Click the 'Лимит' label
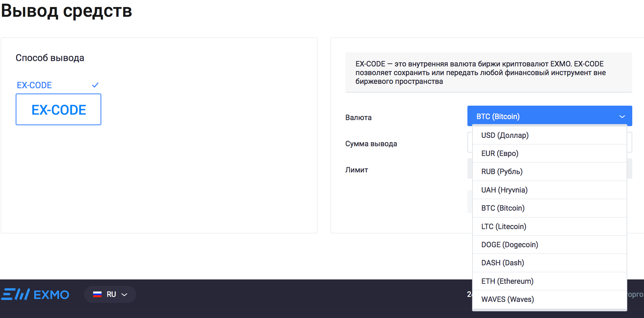The width and height of the screenshot is (644, 318). 357,170
